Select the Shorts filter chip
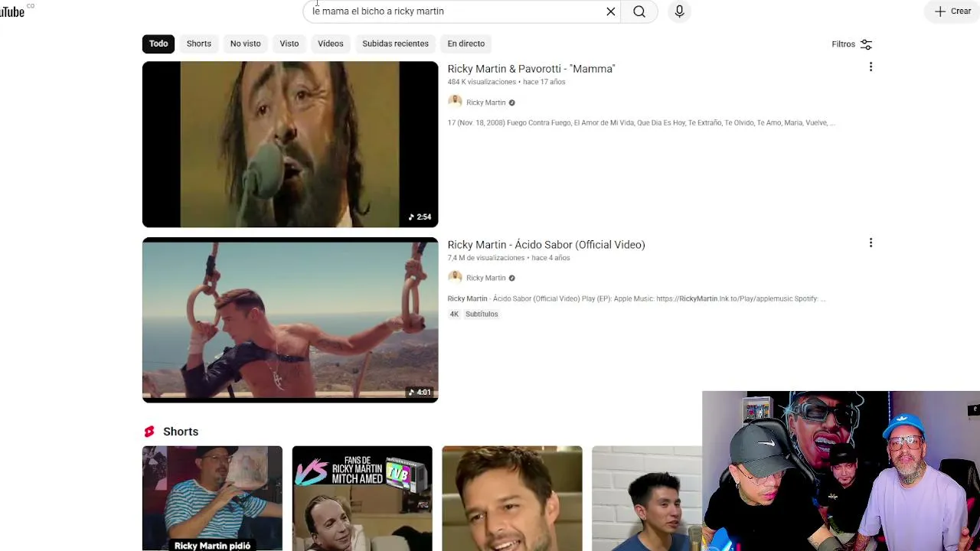The image size is (980, 551). click(x=199, y=44)
